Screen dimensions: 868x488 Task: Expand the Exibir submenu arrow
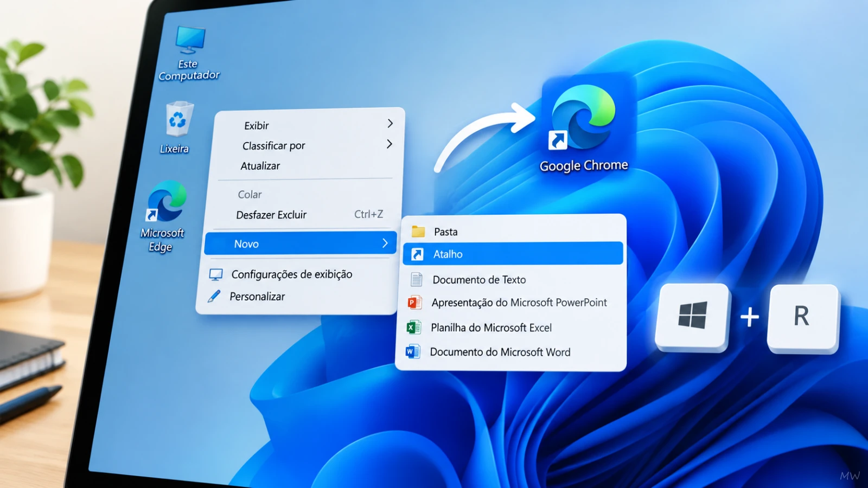click(390, 124)
